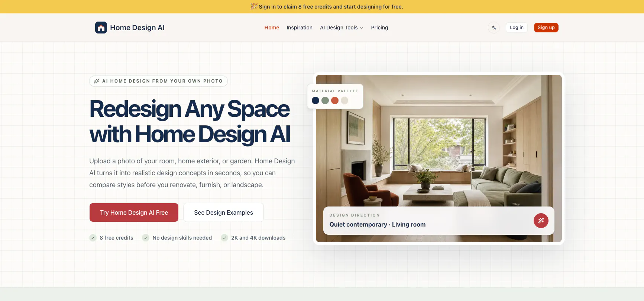Click the Quiet contemporary · Living room caption
Viewport: 644px width, 301px height.
(x=378, y=224)
